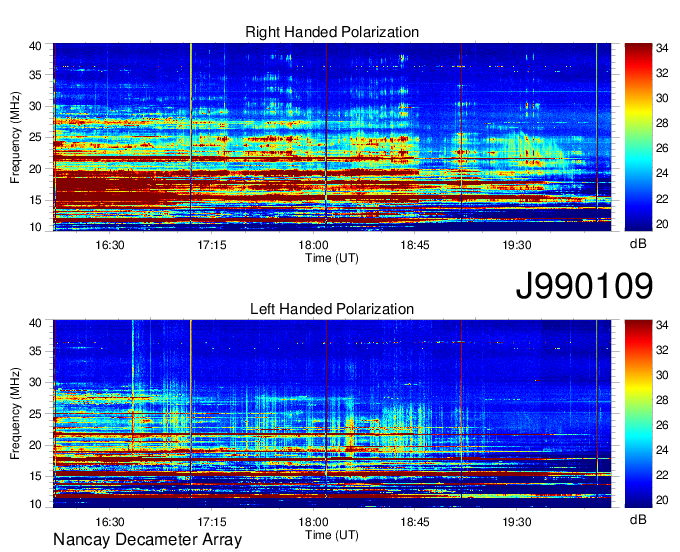The image size is (680, 552).
Task: Click 20 MHz tick on Left Handed frequency axis
Action: (35, 445)
